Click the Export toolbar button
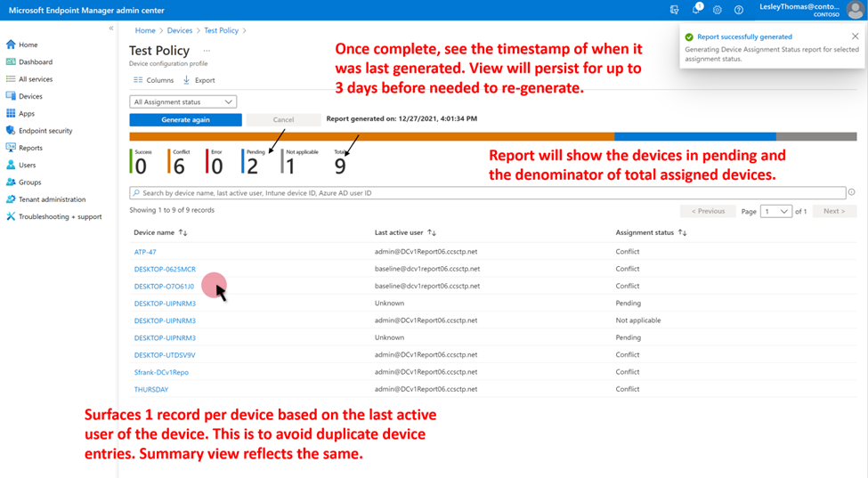The width and height of the screenshot is (868, 478). 199,80
